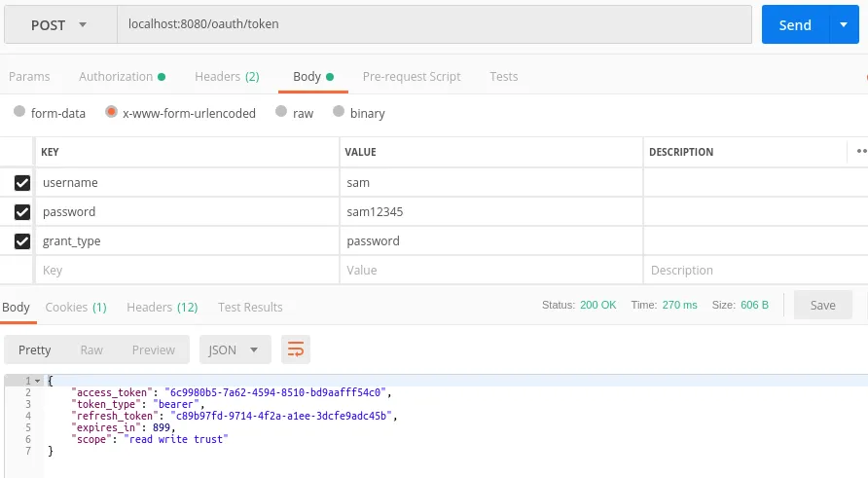Choose the binary body option

click(x=340, y=113)
